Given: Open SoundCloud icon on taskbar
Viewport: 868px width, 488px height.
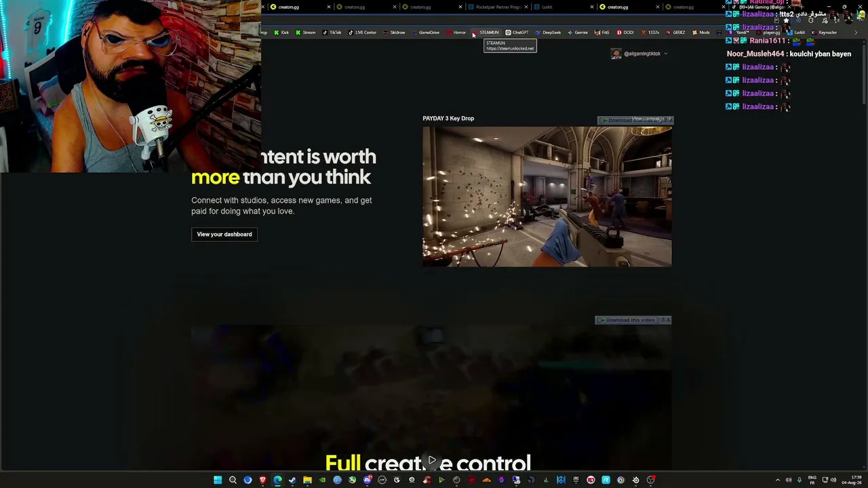Looking at the screenshot, I should click(486, 480).
